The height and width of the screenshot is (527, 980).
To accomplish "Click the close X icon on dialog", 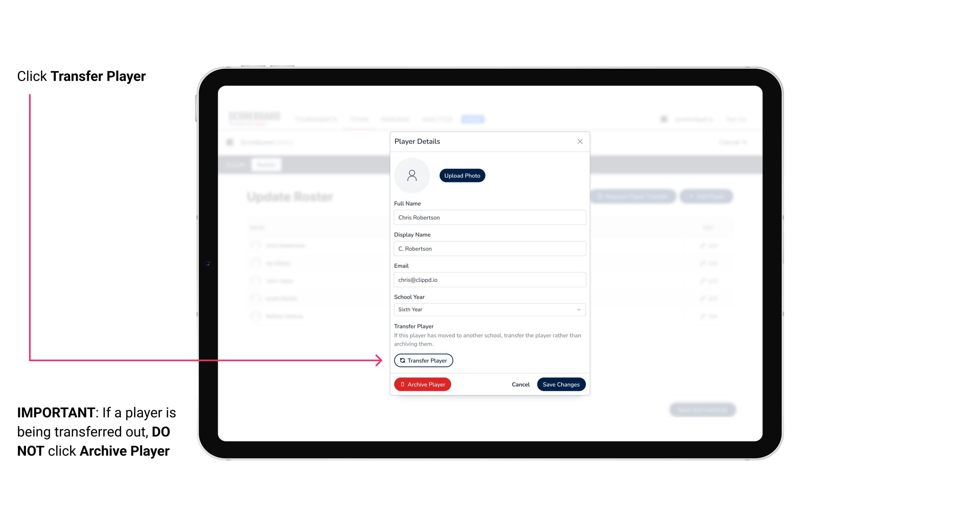I will (580, 142).
